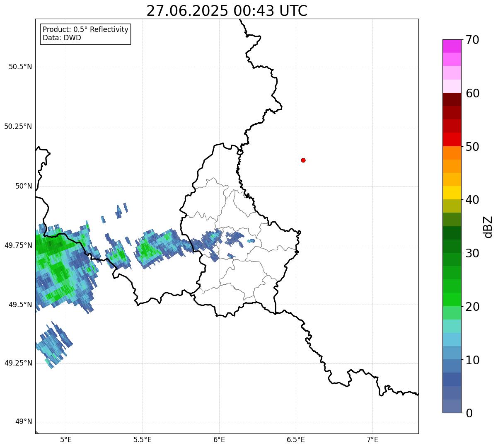The width and height of the screenshot is (498, 448).
Task: Click the "Data: DWD" text
Action: [62, 38]
